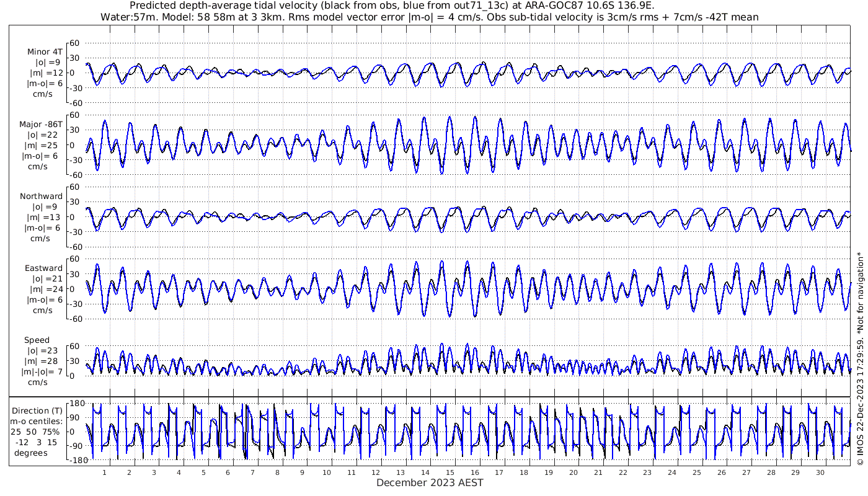Viewport: 868px width, 496px height.
Task: Click '|m|-|o|= 7' in the Speed panel
Action: click(42, 372)
